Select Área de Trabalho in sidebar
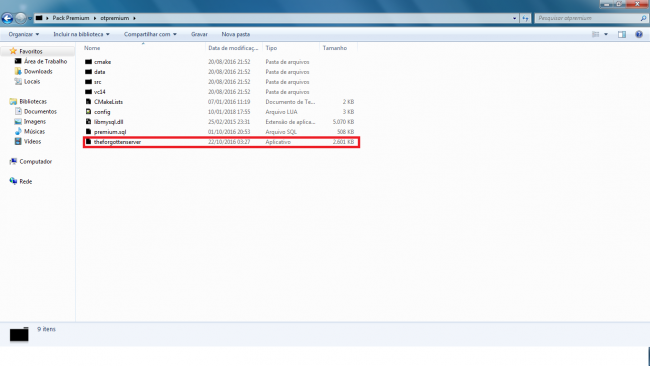 coord(45,61)
